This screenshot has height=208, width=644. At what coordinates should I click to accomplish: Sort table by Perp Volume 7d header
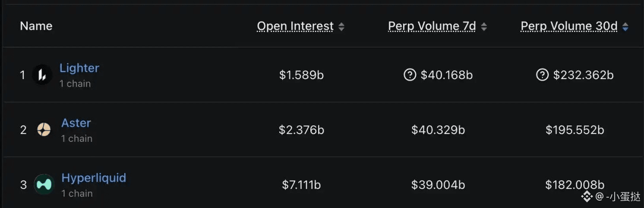tap(432, 26)
